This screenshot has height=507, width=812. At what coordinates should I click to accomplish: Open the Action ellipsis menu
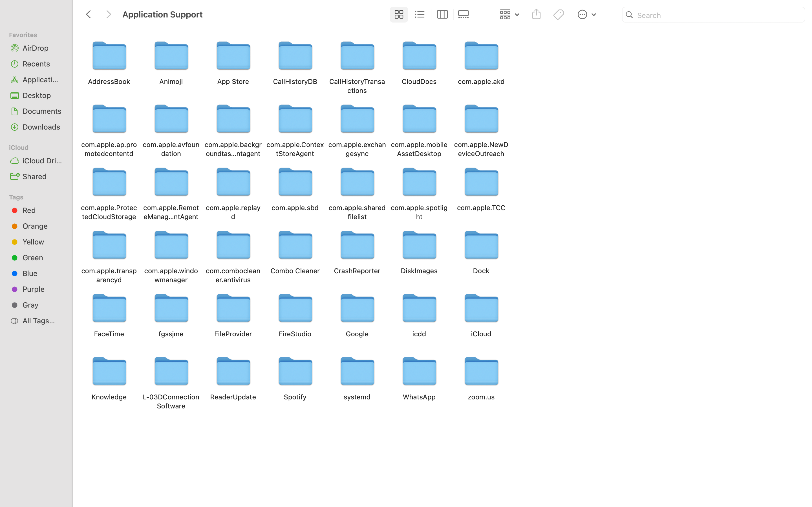pyautogui.click(x=586, y=14)
